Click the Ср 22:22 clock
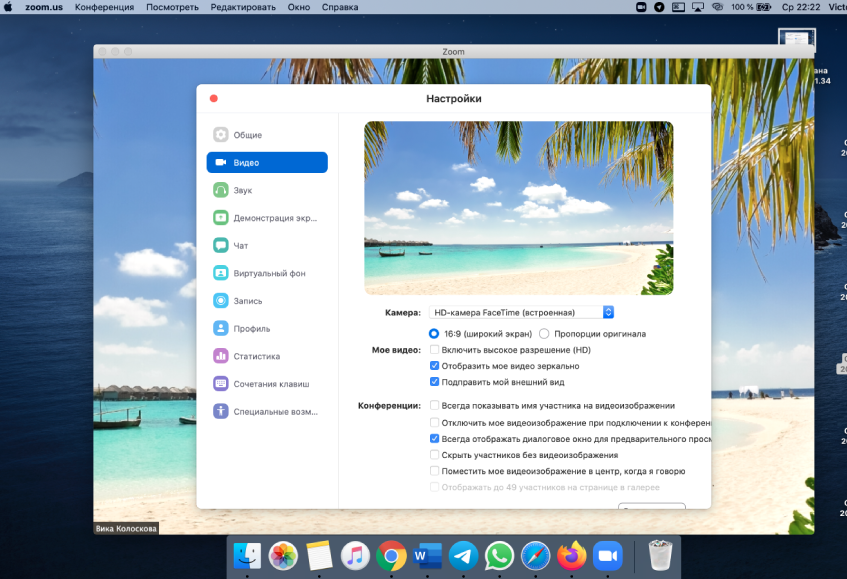Screen dimensions: 847x579 tap(801, 7)
